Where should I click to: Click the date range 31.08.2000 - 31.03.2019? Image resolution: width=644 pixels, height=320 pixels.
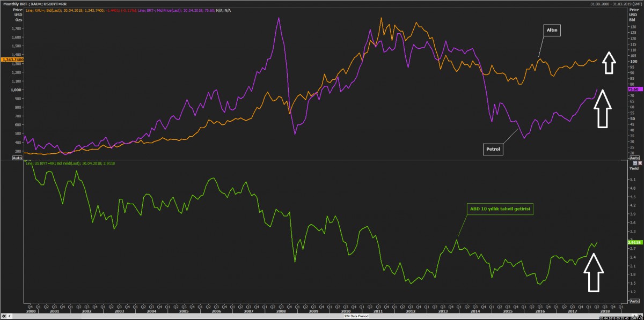611,4
